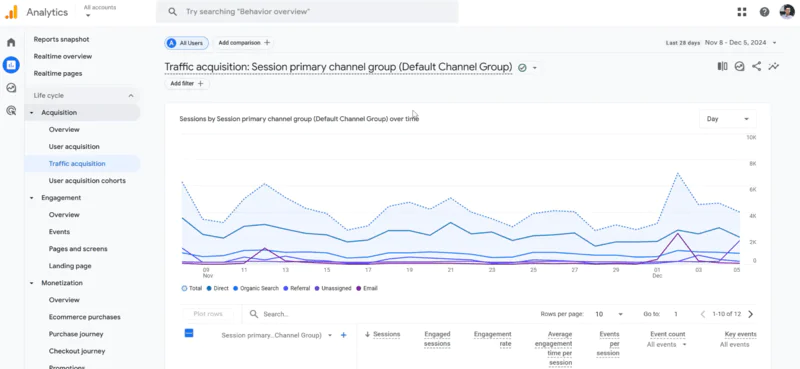
Task: Select Traffic acquisition report
Action: [77, 164]
